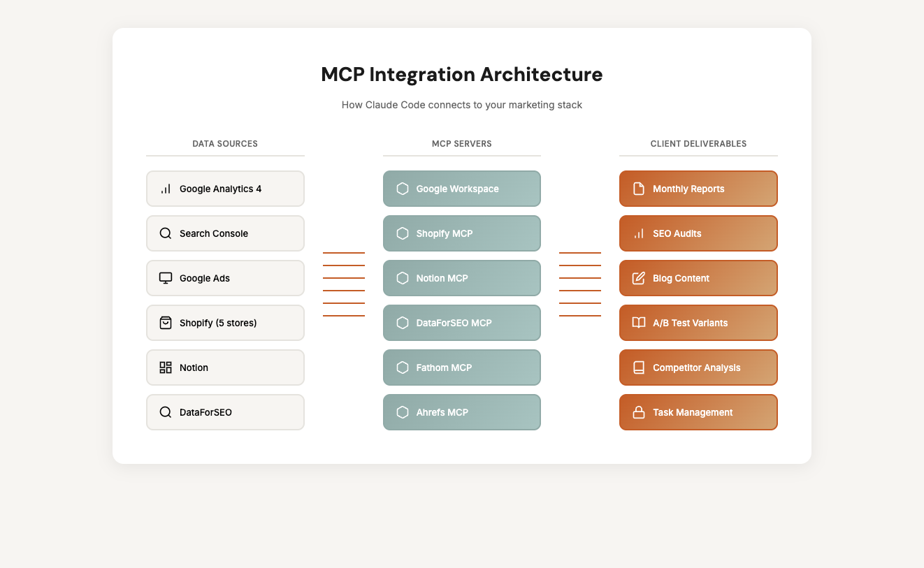This screenshot has height=568, width=924.
Task: Click the open book icon on A/B Test Variants
Action: click(639, 323)
